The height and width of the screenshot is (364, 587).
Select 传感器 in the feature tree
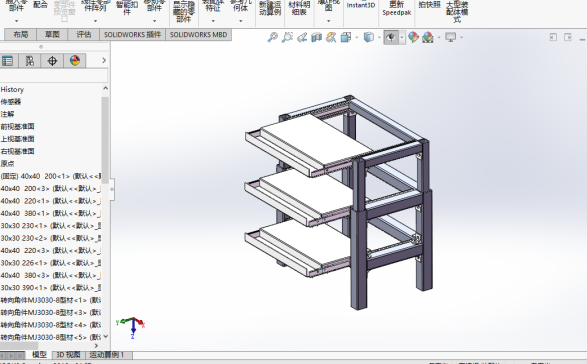(x=11, y=102)
